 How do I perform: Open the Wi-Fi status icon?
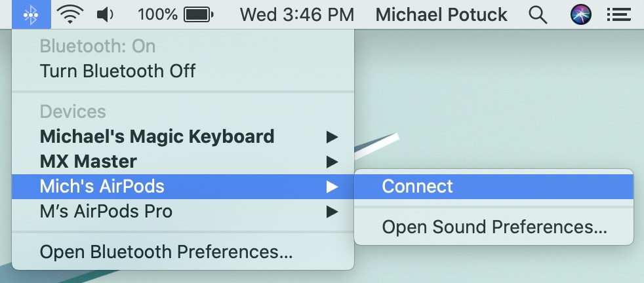click(x=69, y=14)
